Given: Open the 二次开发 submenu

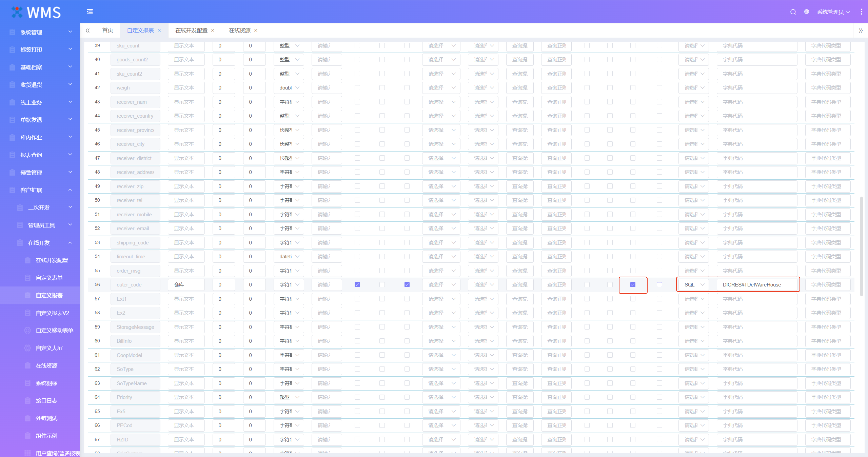Looking at the screenshot, I should (x=40, y=207).
